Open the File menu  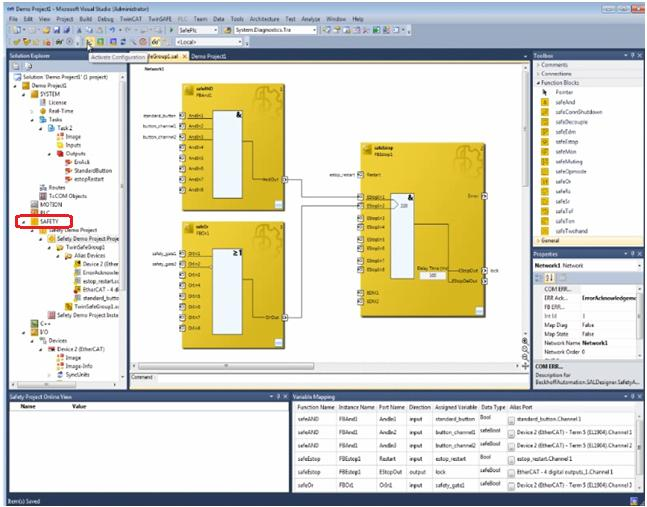pyautogui.click(x=13, y=19)
